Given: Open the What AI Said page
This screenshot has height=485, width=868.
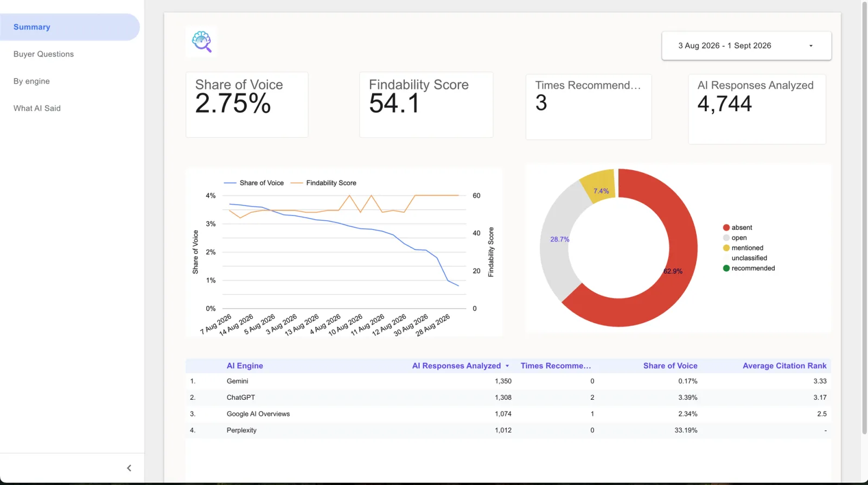Looking at the screenshot, I should tap(37, 109).
